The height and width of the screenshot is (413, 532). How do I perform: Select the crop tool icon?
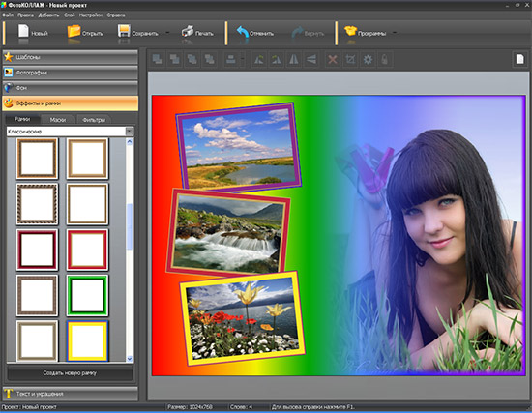click(x=350, y=59)
